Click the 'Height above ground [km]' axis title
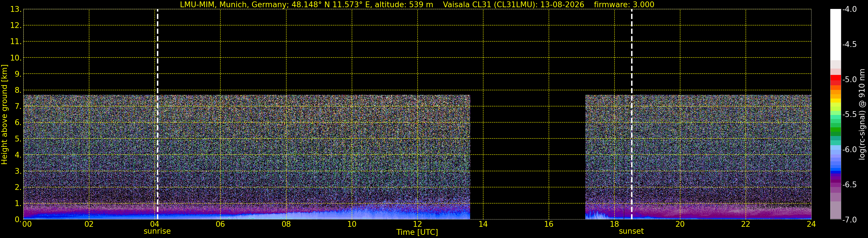 click(x=4, y=114)
